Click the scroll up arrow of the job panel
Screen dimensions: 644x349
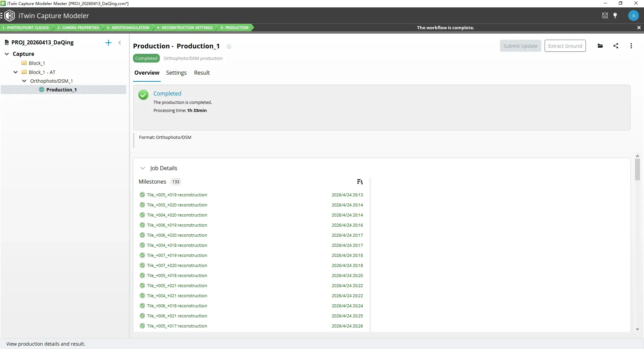point(637,156)
